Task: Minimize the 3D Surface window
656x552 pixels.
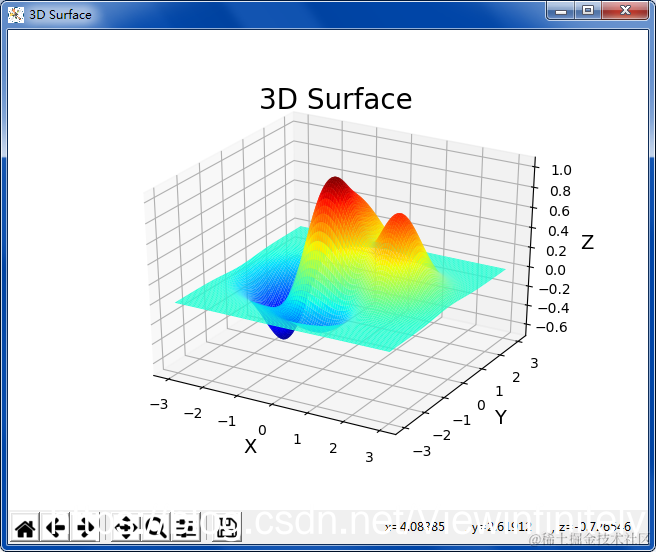Action: point(561,10)
